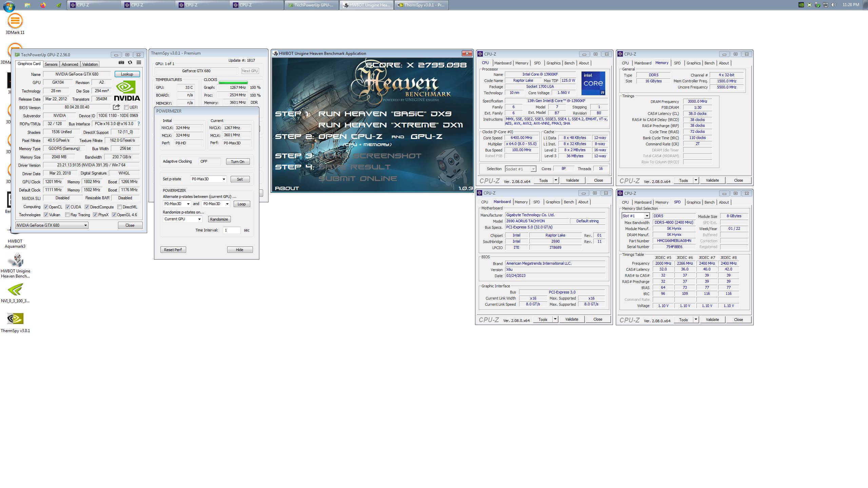The image size is (868, 488).
Task: Toggle the DirectCompute checkbox
Action: (x=87, y=207)
